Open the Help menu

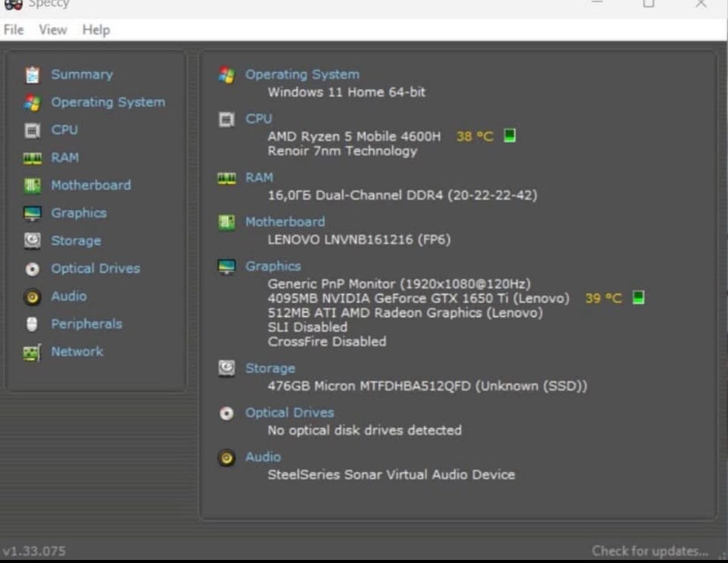(96, 30)
